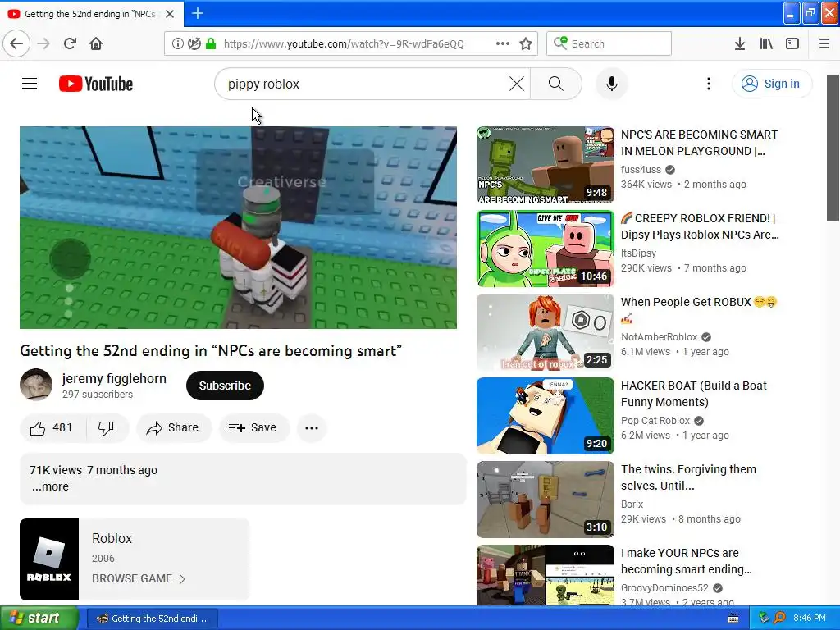Like the video with thumbs up

[x=52, y=427]
